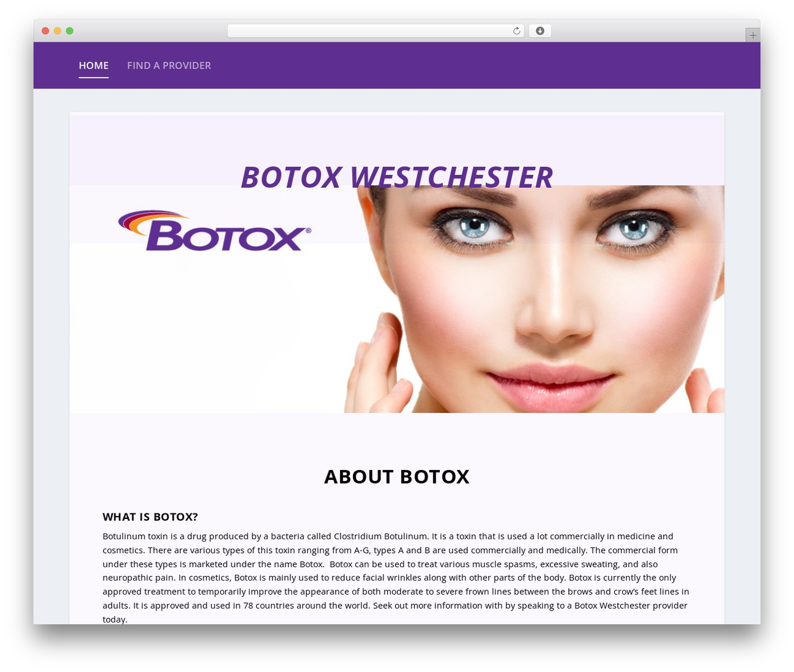Go to Find a Provider page

coord(169,65)
